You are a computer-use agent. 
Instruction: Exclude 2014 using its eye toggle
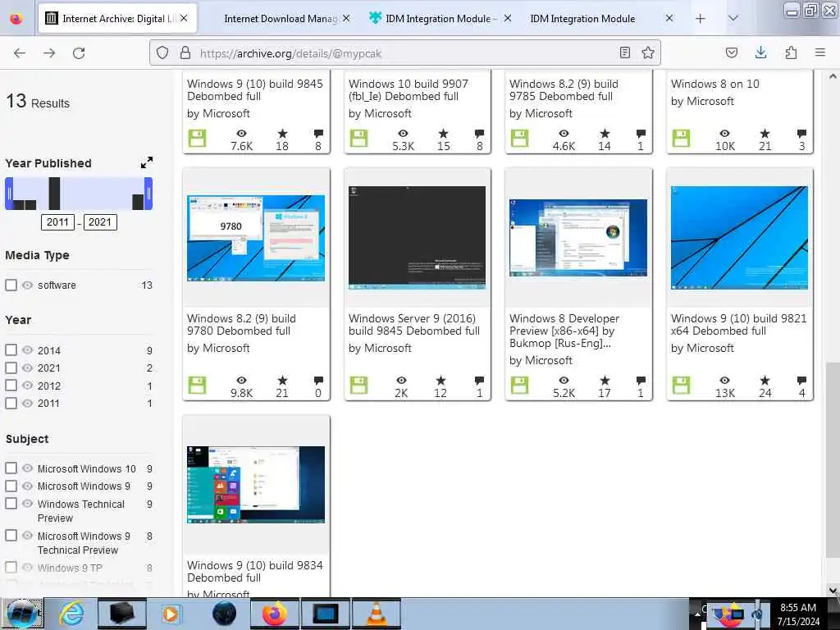point(27,349)
